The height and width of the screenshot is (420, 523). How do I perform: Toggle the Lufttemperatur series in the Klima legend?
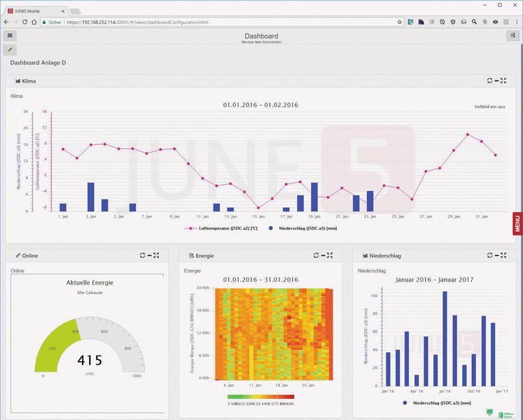point(221,228)
